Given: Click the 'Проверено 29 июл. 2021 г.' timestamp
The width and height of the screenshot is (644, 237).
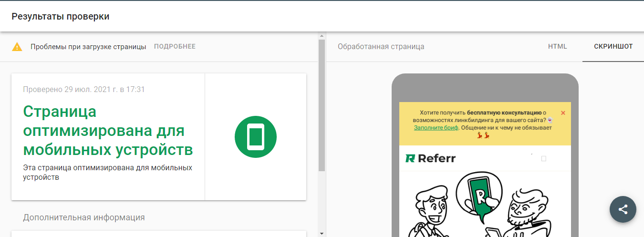Looking at the screenshot, I should coord(83,90).
